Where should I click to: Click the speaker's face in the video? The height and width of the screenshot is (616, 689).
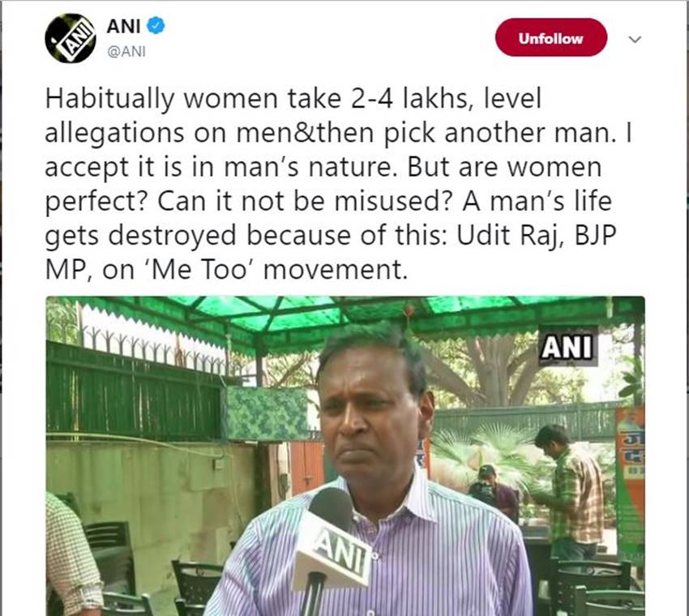[371, 421]
